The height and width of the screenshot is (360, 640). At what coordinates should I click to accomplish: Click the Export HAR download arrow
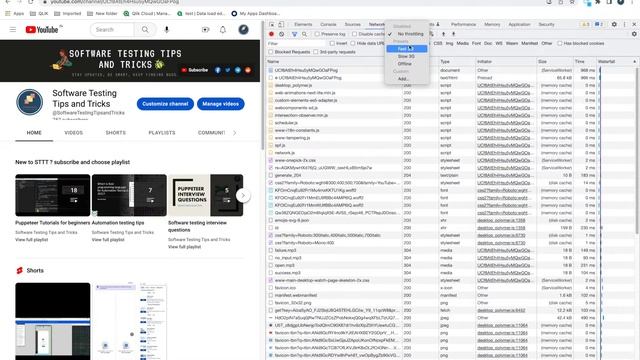[453, 34]
